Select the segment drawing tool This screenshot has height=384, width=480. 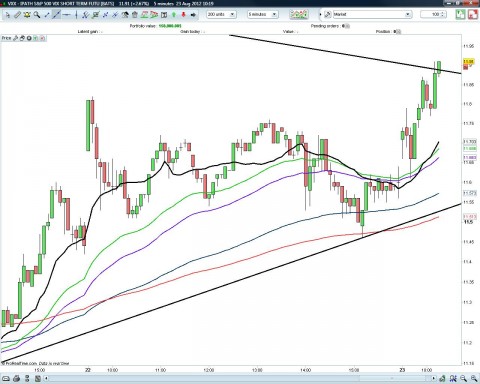click(47, 15)
